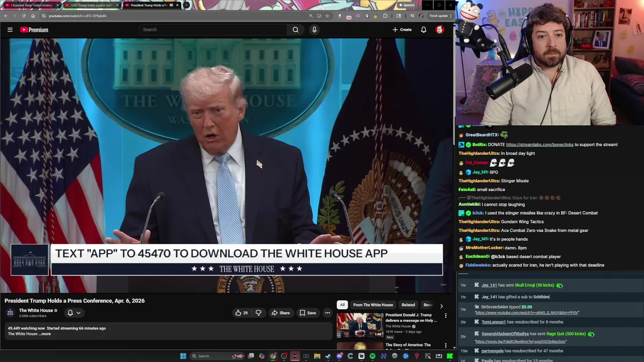Click TomLennon1 resubscribed event name
Viewport: 644px width, 362px height.
pos(494,322)
